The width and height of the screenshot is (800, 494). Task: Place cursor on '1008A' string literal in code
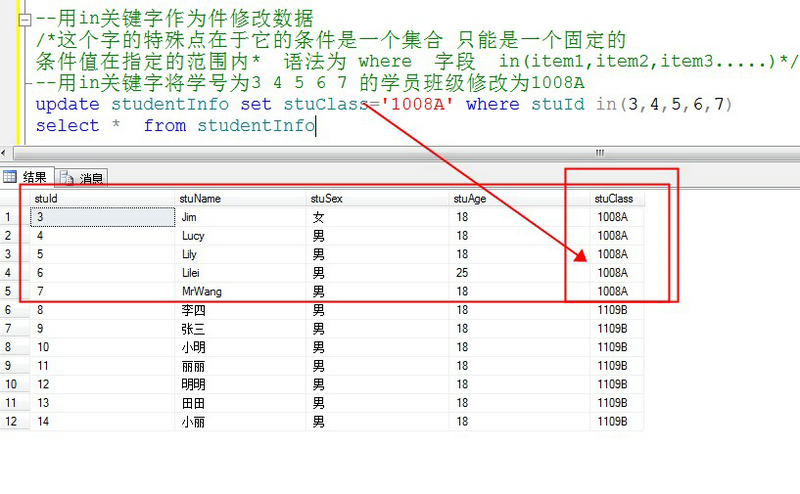click(417, 104)
